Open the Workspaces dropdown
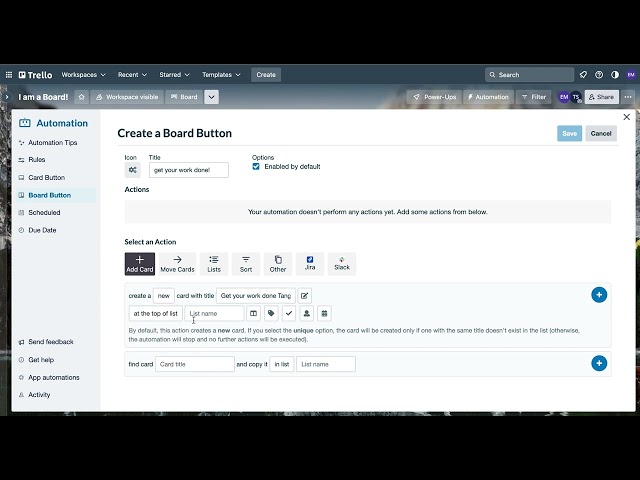This screenshot has height=480, width=640. (83, 75)
